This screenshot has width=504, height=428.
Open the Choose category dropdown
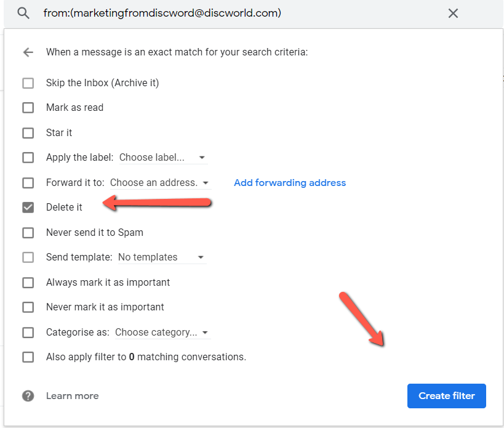click(162, 333)
